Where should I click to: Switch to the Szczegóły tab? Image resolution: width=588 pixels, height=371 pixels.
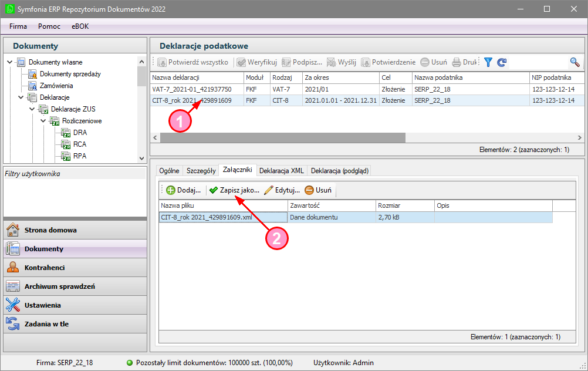[201, 170]
